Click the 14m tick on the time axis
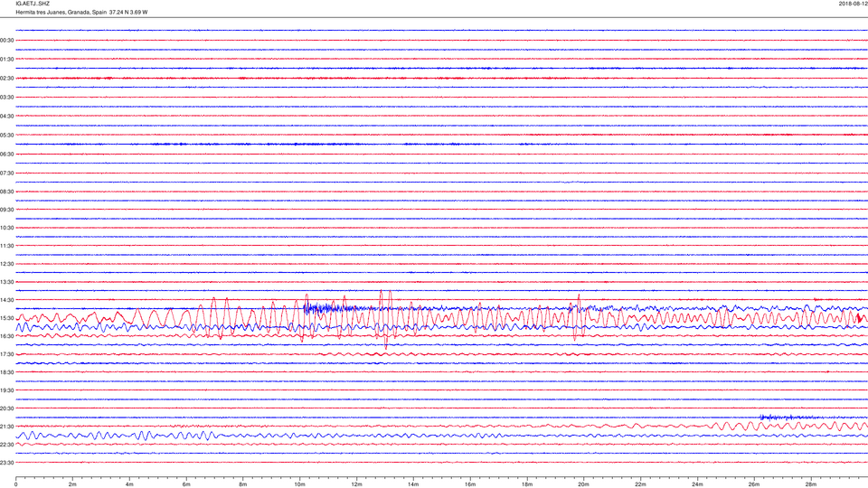868x488 pixels. 413,484
